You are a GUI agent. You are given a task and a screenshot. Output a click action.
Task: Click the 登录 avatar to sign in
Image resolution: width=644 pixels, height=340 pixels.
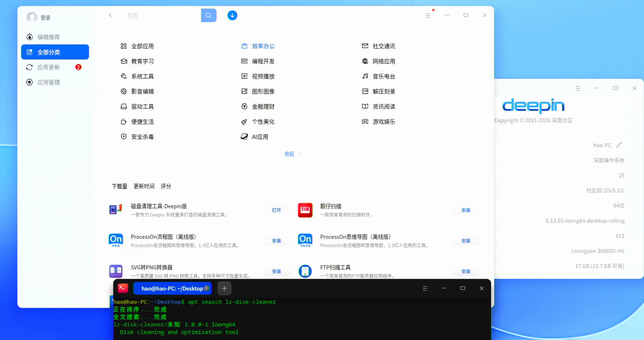pyautogui.click(x=32, y=17)
